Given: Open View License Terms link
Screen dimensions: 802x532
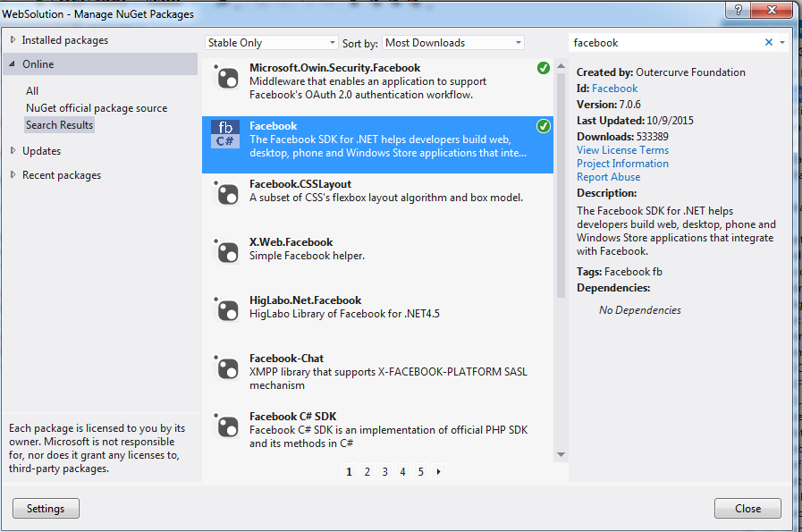Looking at the screenshot, I should point(622,150).
